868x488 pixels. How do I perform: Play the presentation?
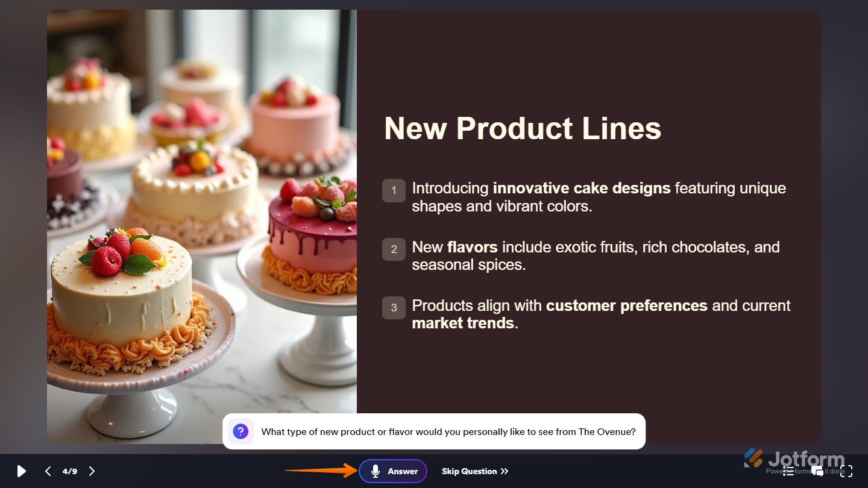click(x=21, y=471)
